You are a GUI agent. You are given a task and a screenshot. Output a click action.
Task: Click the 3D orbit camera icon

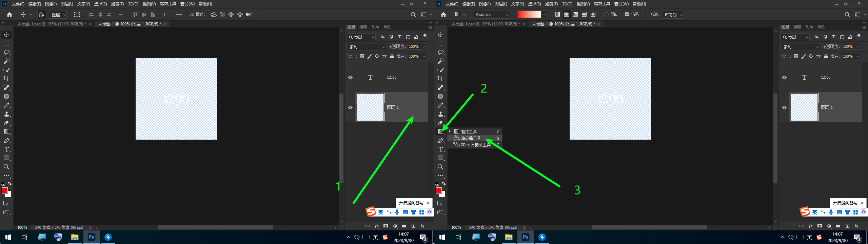tap(213, 15)
